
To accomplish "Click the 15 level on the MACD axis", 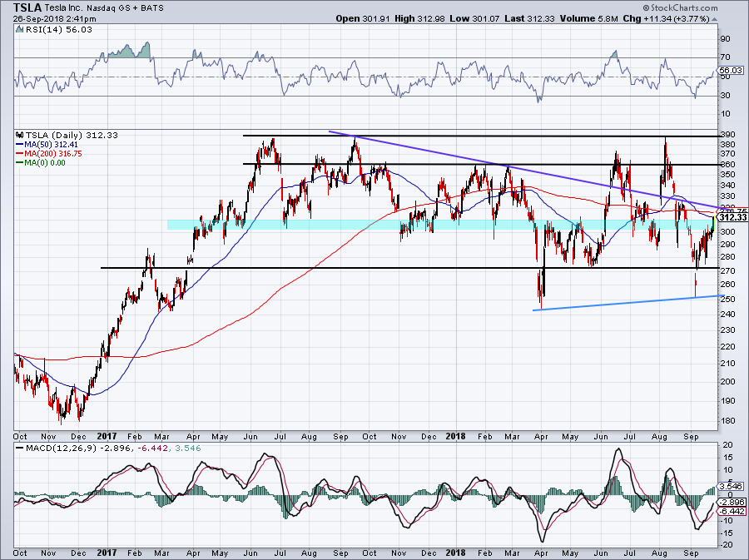I will 727,458.
